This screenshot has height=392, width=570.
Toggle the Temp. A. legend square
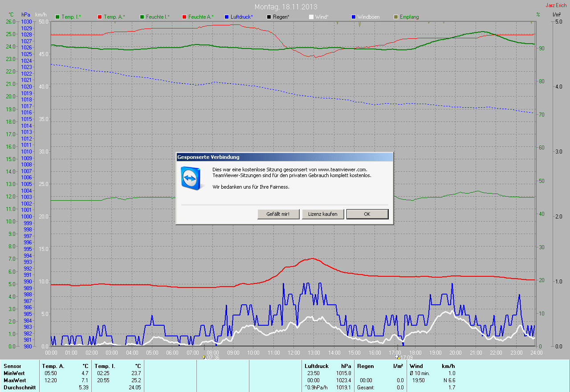click(x=100, y=17)
